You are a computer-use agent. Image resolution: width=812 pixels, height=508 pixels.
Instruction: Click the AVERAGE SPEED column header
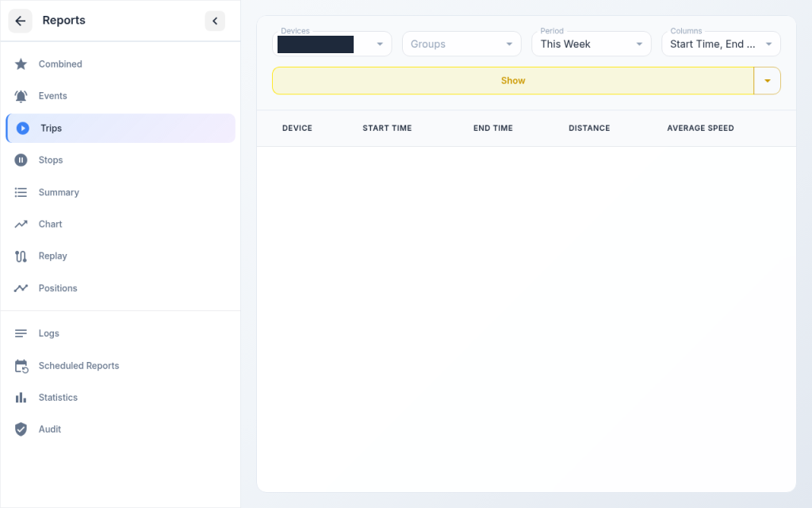[x=701, y=128]
